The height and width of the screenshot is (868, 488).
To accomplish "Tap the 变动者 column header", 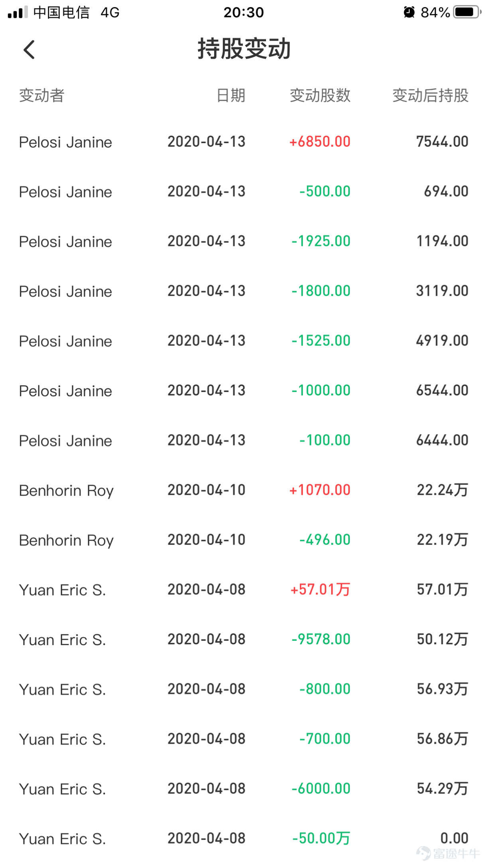I will [x=42, y=96].
